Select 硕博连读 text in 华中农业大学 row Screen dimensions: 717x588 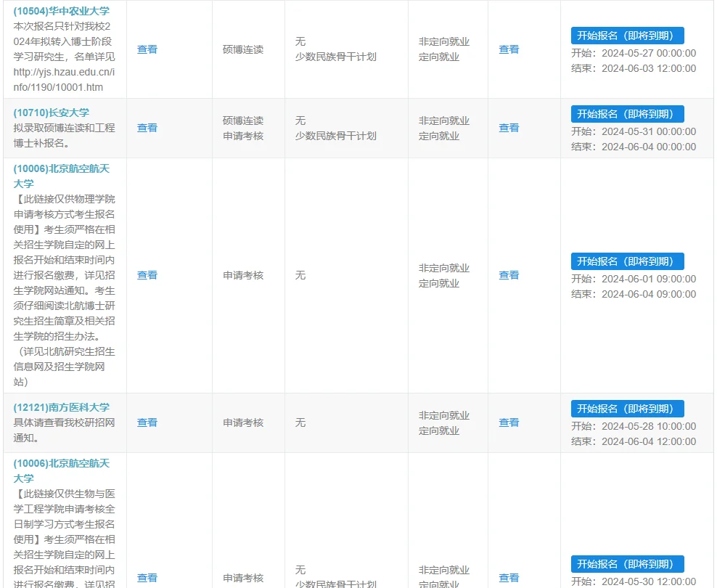pos(243,49)
